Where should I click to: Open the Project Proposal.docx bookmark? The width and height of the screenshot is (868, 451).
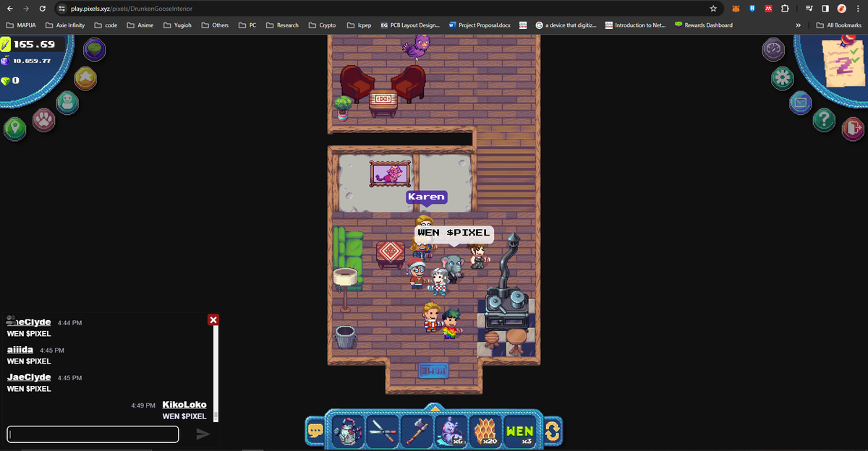479,25
